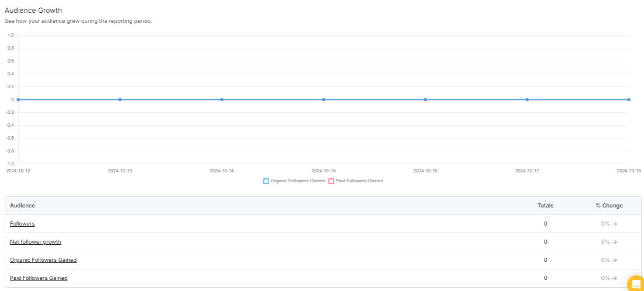Select the data point for 2024-10-14
Viewport: 644px width, 291px height.
coord(222,100)
